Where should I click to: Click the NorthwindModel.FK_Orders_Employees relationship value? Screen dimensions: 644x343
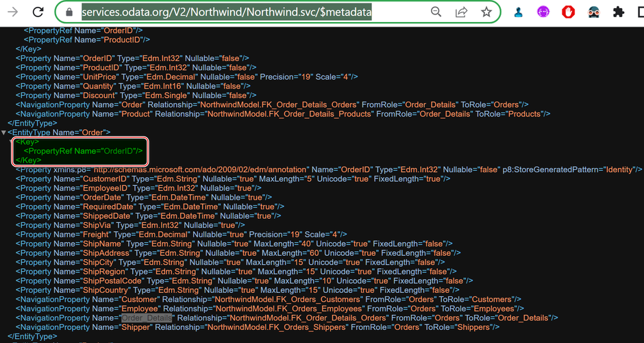click(x=289, y=309)
